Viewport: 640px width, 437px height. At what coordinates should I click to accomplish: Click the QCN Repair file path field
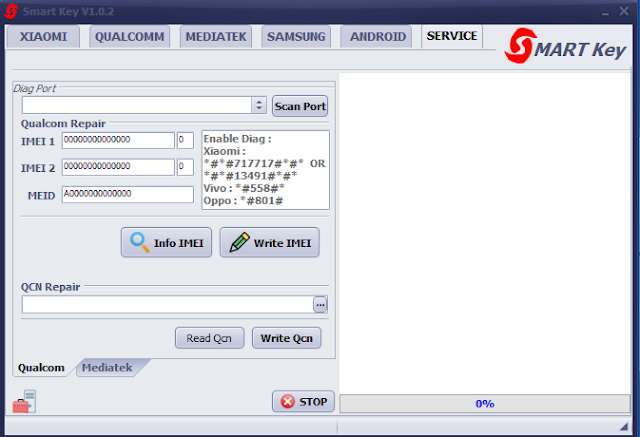click(x=168, y=304)
